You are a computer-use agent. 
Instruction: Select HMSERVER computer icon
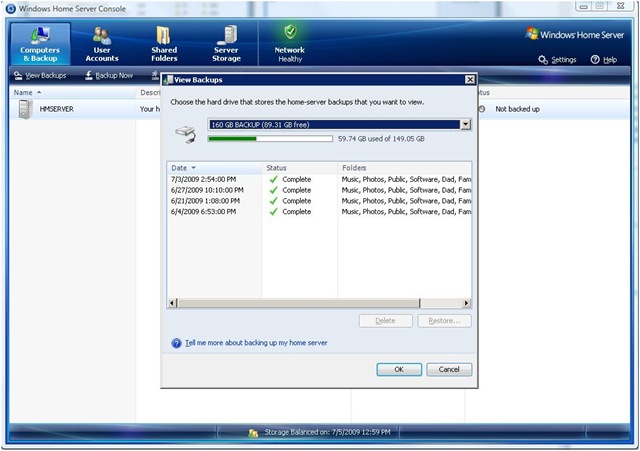point(25,109)
